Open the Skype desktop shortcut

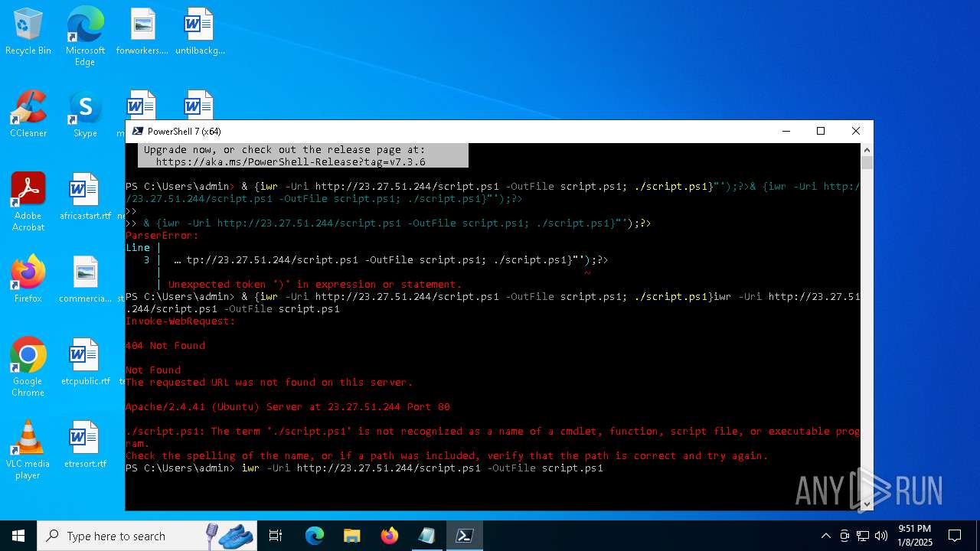(85, 115)
